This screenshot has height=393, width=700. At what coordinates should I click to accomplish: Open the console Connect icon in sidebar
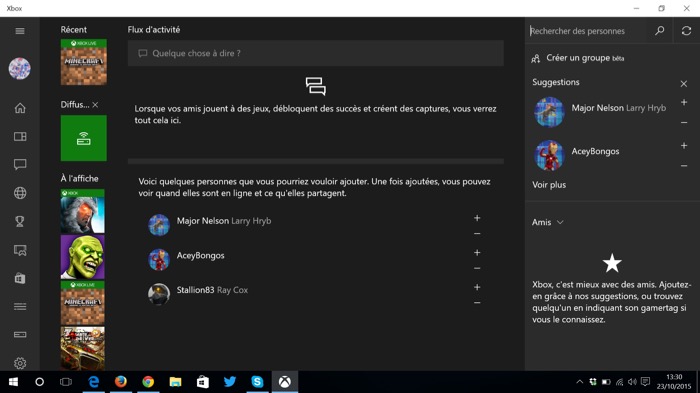click(x=20, y=334)
